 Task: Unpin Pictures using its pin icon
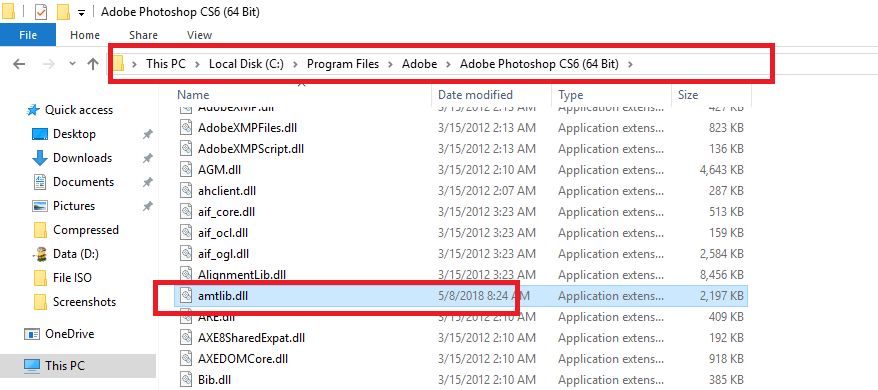(147, 206)
